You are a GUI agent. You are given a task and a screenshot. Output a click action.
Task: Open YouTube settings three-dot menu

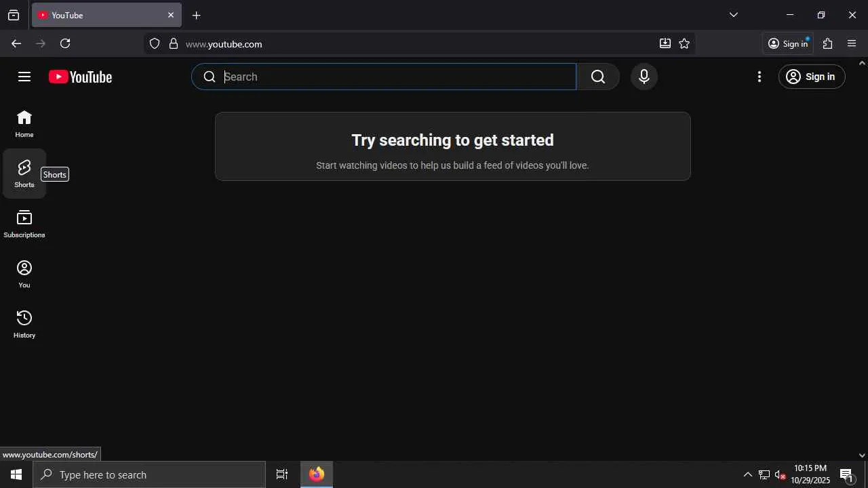pos(759,77)
